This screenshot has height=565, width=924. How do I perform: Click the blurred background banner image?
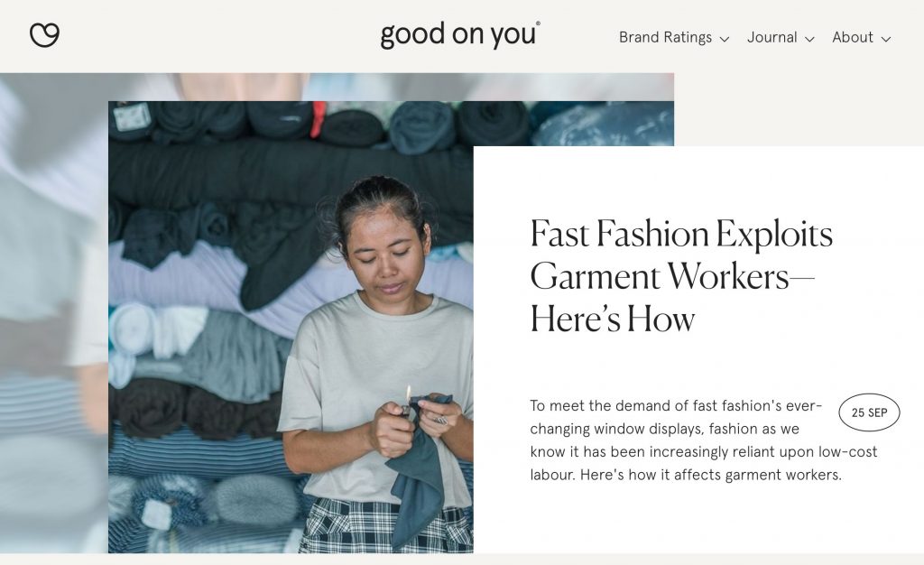click(x=53, y=312)
